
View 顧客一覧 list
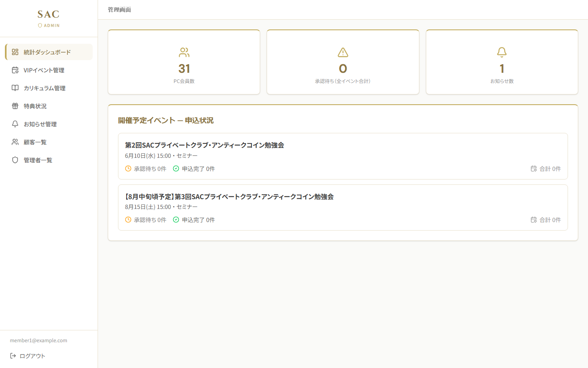click(49, 142)
